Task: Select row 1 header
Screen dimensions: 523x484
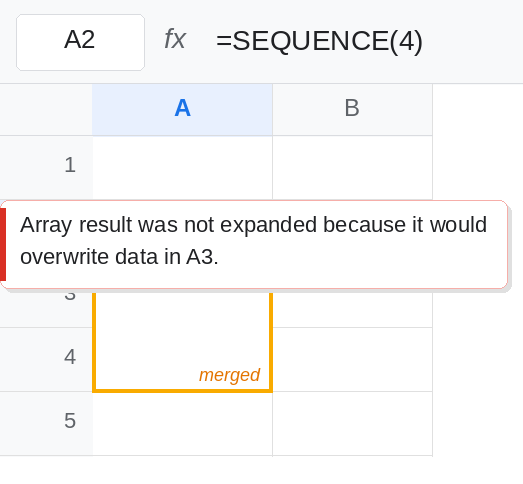Action: click(46, 167)
